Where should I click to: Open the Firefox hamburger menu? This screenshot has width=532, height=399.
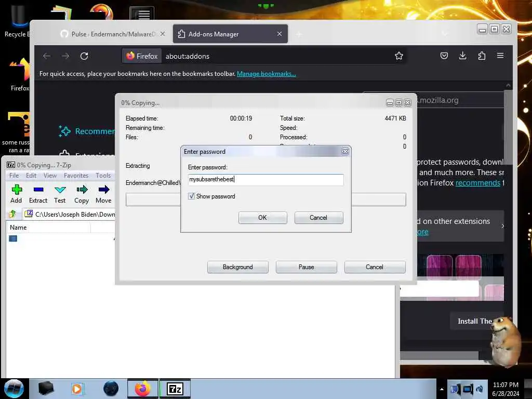click(x=500, y=56)
